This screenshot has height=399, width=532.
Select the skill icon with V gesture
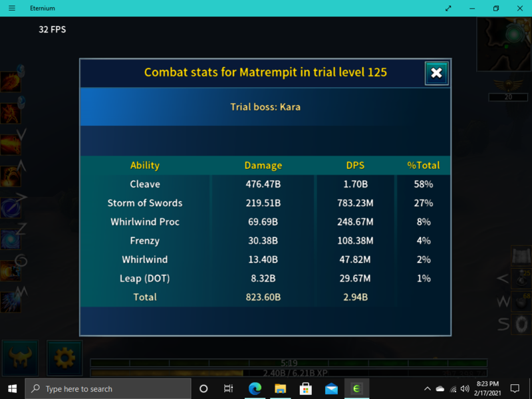(x=10, y=144)
